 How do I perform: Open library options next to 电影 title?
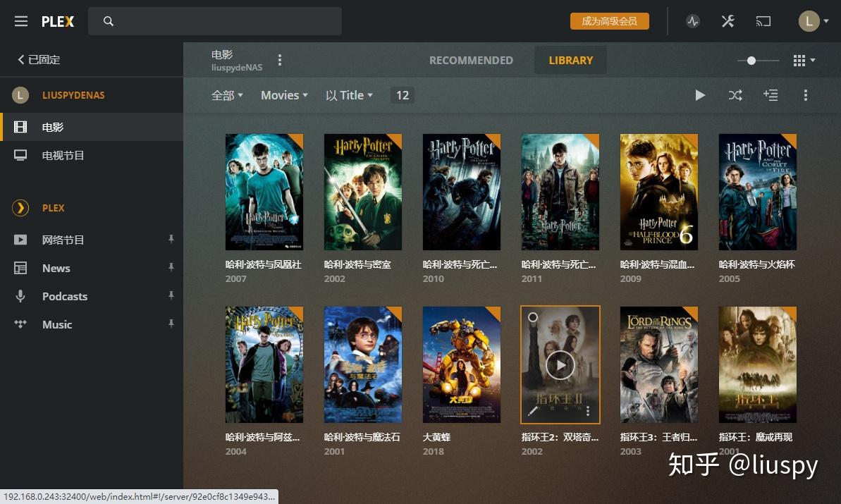click(279, 60)
